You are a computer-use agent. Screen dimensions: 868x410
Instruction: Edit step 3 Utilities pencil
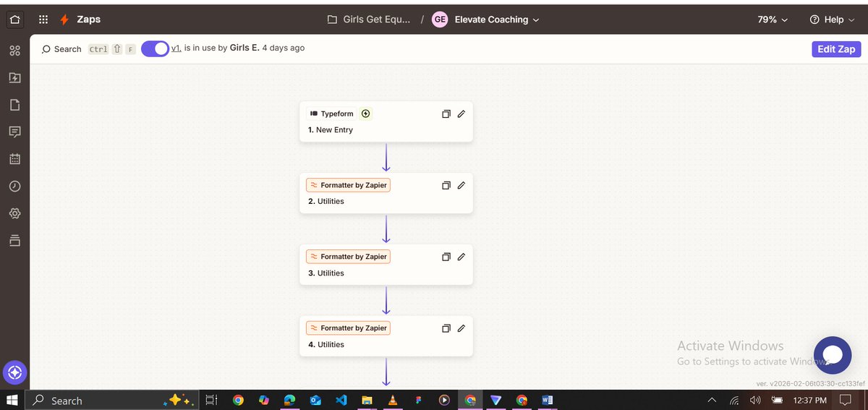click(x=461, y=257)
